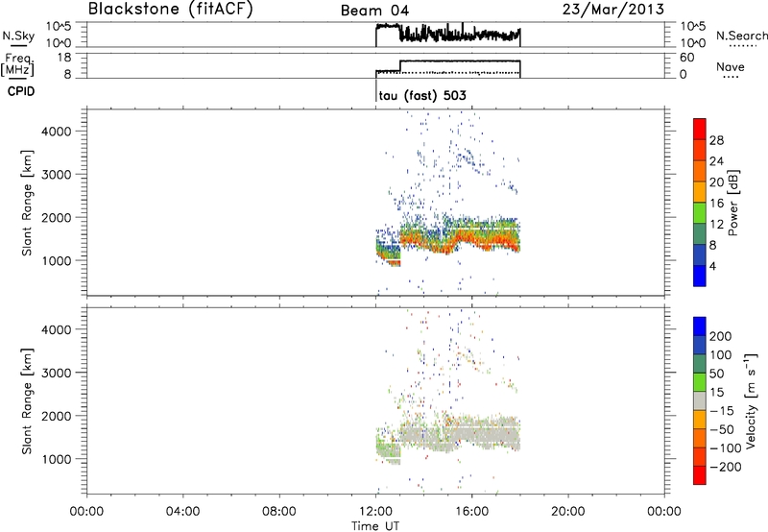Click the '04:00' time axis tick label

pos(182,512)
